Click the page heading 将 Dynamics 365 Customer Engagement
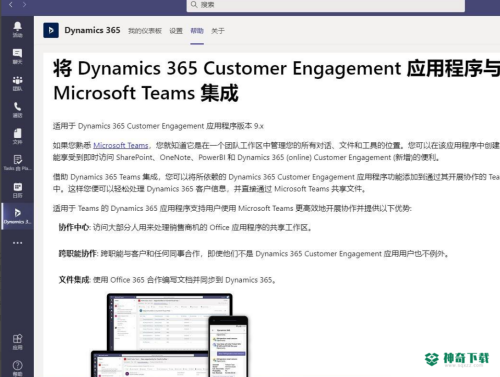The image size is (500, 377). (x=277, y=80)
